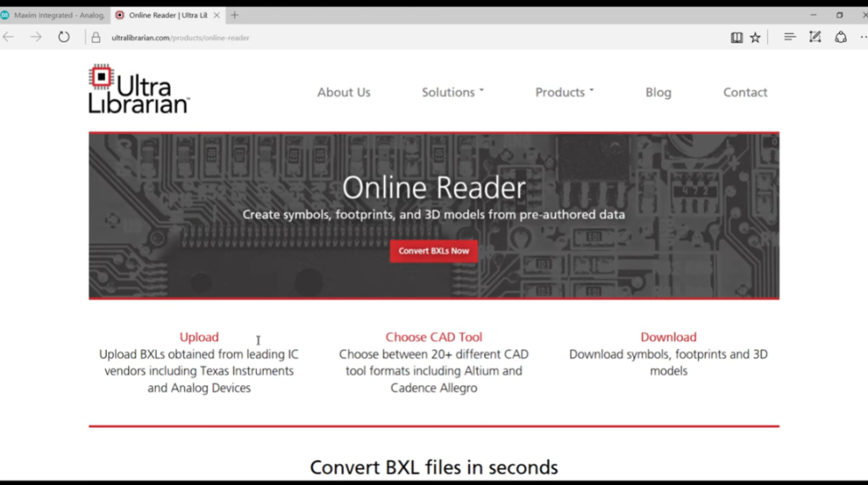This screenshot has height=485, width=868.
Task: Click the Ultra Librarian logo
Action: pyautogui.click(x=139, y=89)
